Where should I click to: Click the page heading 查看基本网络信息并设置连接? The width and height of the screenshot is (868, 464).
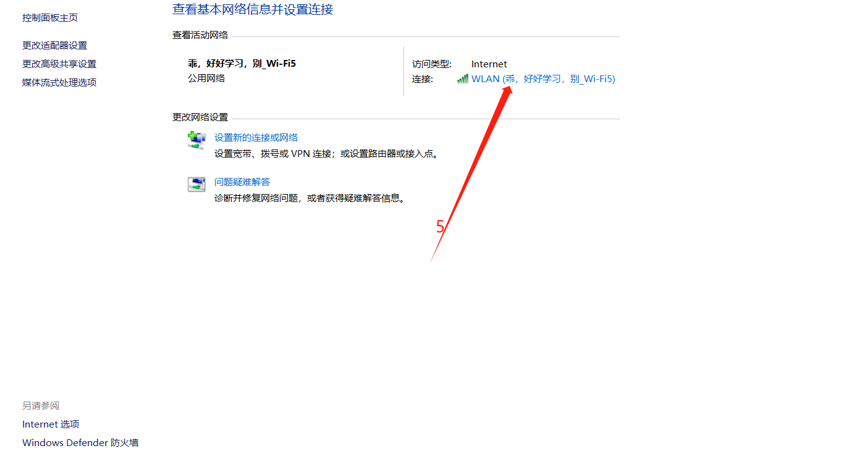(253, 9)
